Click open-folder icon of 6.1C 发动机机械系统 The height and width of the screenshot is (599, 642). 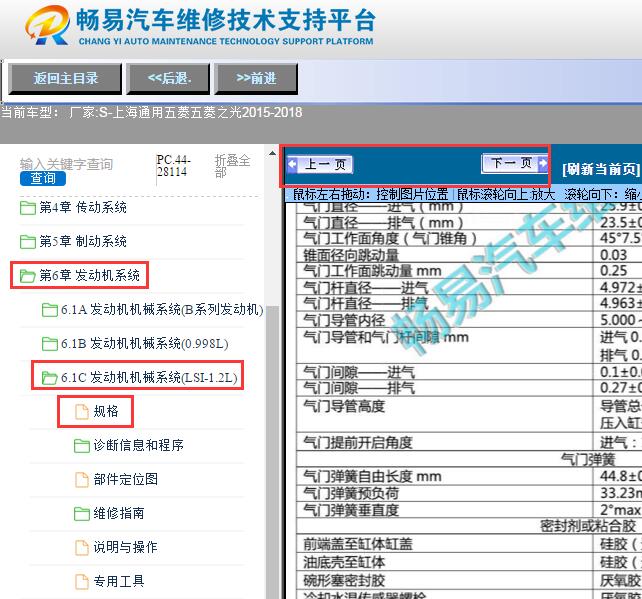(x=50, y=378)
